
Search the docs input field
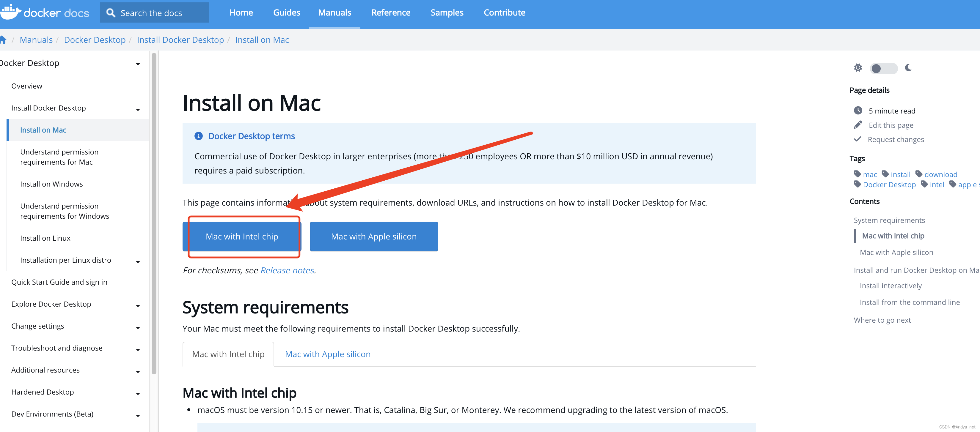pyautogui.click(x=154, y=12)
